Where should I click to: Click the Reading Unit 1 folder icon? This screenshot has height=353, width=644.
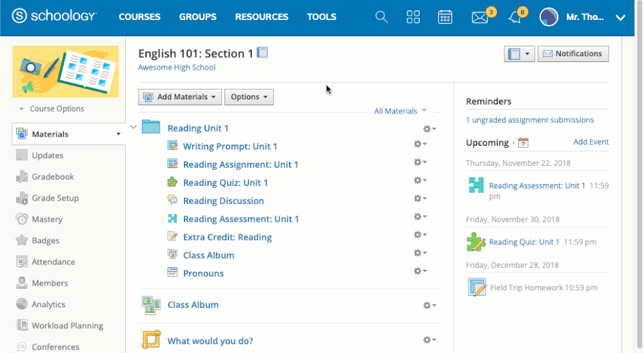(x=151, y=127)
